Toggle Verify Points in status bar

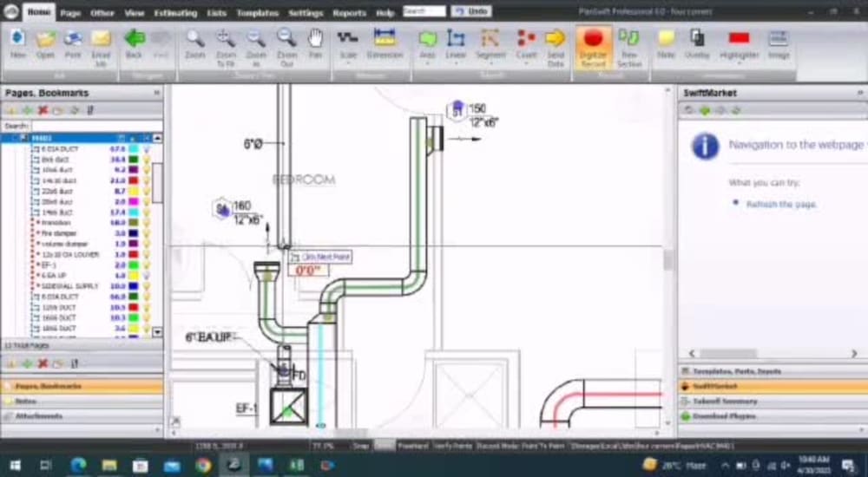453,446
